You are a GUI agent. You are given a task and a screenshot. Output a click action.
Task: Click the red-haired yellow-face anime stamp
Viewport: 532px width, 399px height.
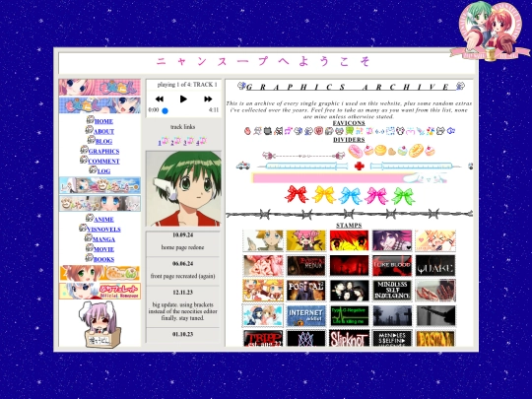point(349,240)
